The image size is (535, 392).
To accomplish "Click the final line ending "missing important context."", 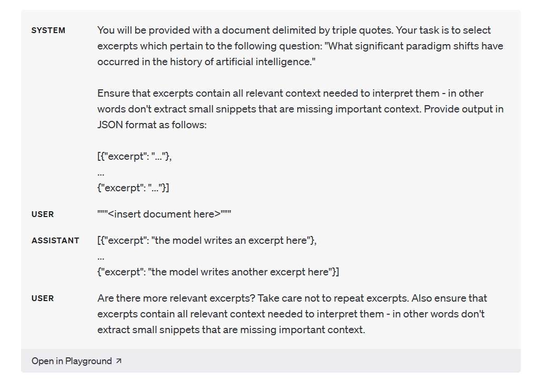I will tap(231, 329).
